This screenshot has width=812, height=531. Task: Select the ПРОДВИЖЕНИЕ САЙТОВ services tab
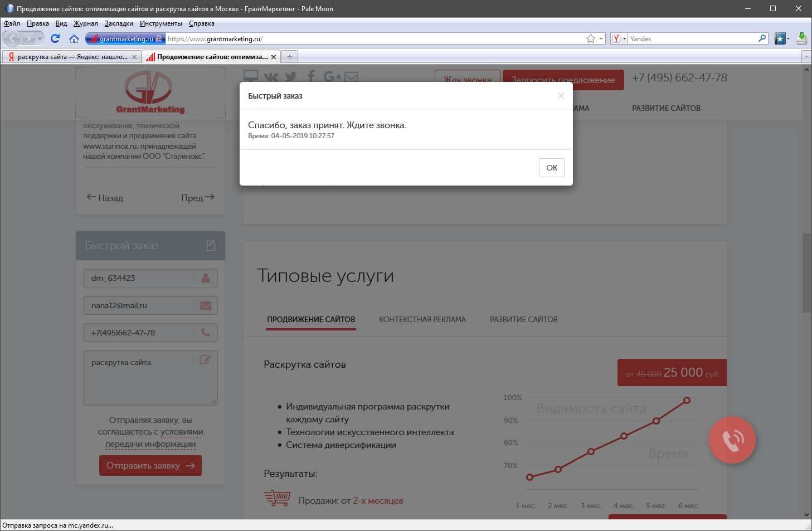(311, 319)
